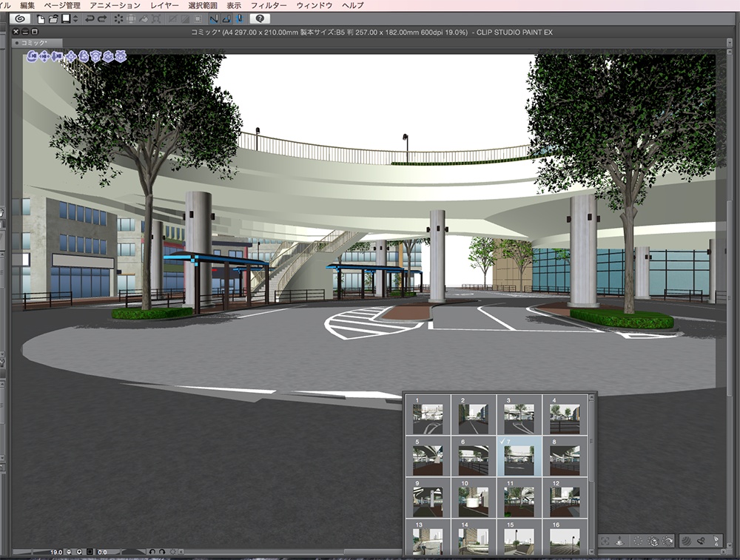This screenshot has width=740, height=560.
Task: Choose camera preset thumbnail 2
Action: (474, 415)
